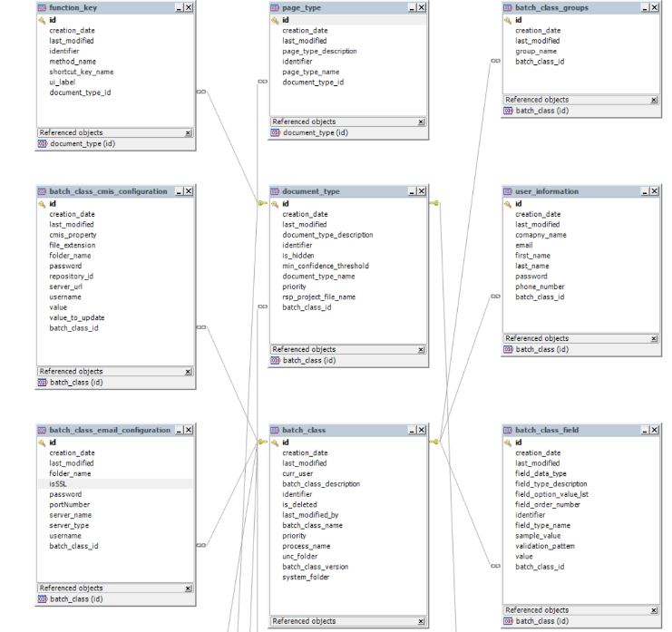Select group_name column in batch_class_groups

point(536,52)
